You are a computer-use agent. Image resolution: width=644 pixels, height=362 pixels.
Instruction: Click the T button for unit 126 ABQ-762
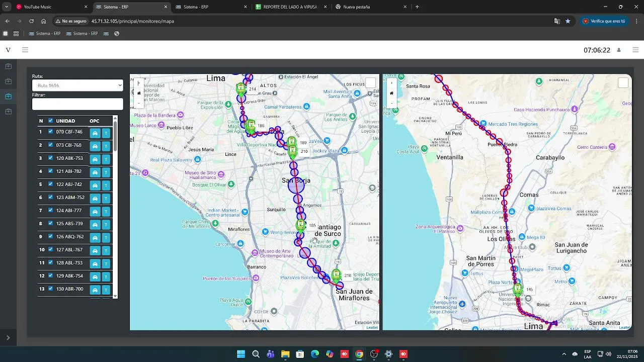pos(106,238)
